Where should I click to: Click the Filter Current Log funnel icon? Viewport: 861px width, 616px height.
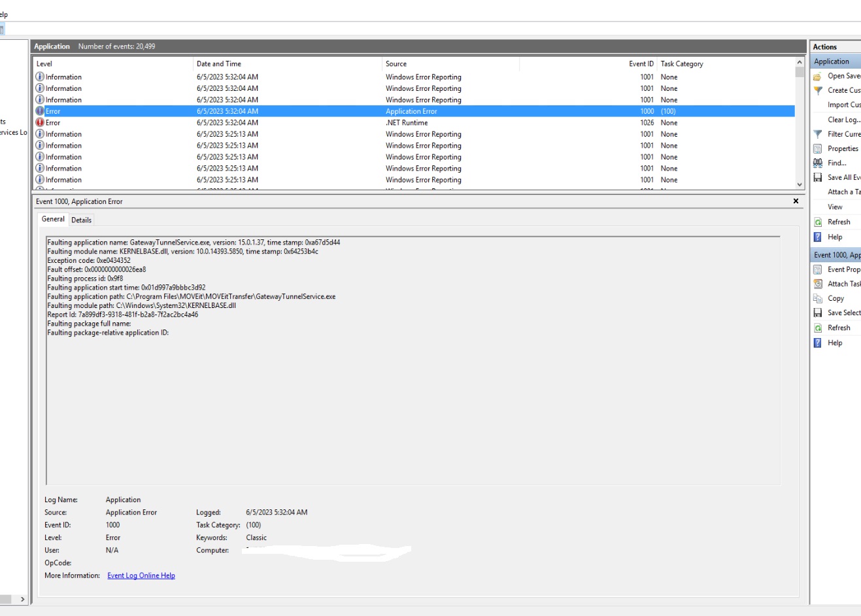pos(817,134)
